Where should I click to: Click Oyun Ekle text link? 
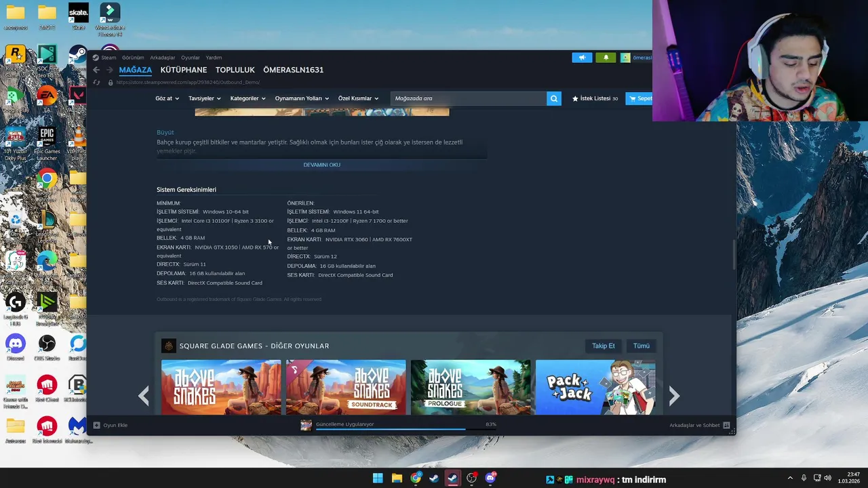[x=115, y=425]
